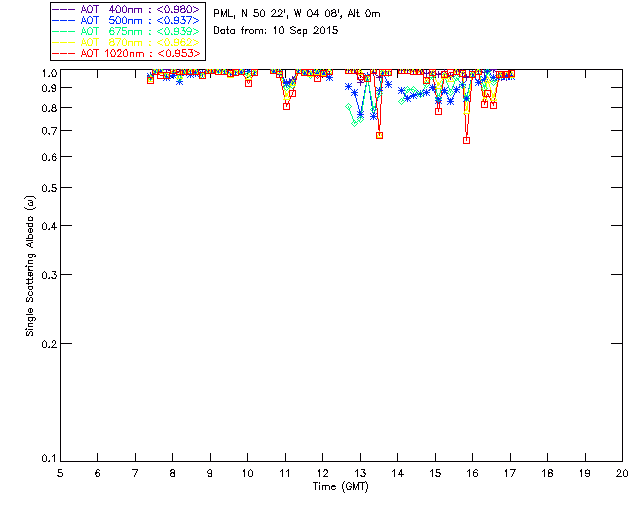This screenshot has height=512, width=640.
Task: Click the red square minimum near time 13.5
Action: pos(380,136)
